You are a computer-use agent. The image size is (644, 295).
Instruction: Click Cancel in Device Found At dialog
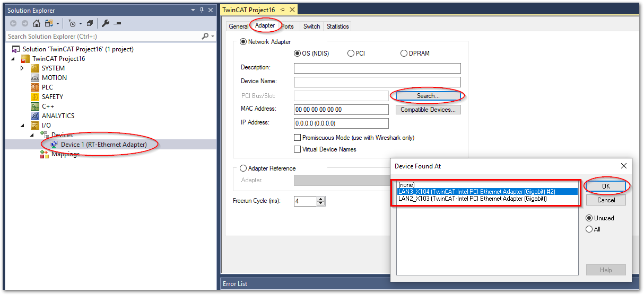(606, 200)
